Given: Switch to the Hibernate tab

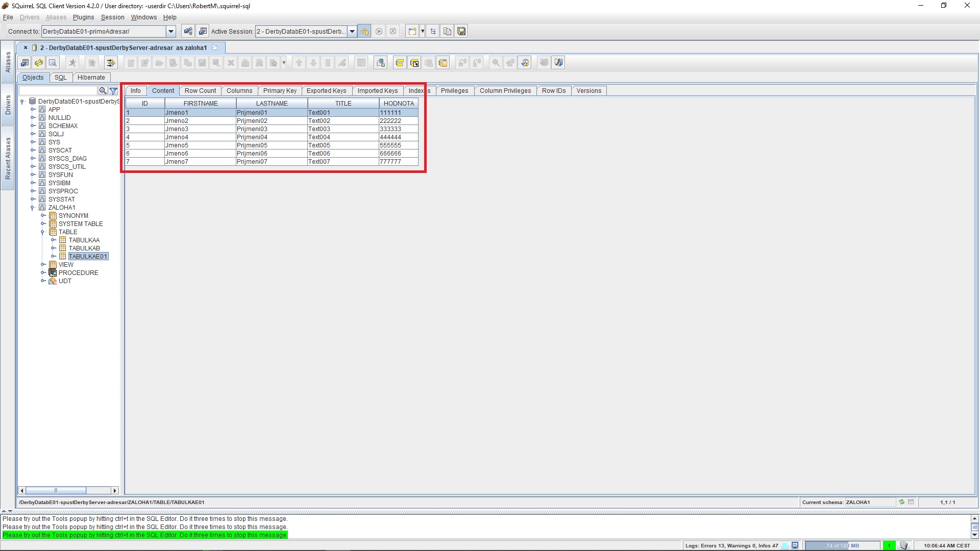Looking at the screenshot, I should tap(91, 77).
